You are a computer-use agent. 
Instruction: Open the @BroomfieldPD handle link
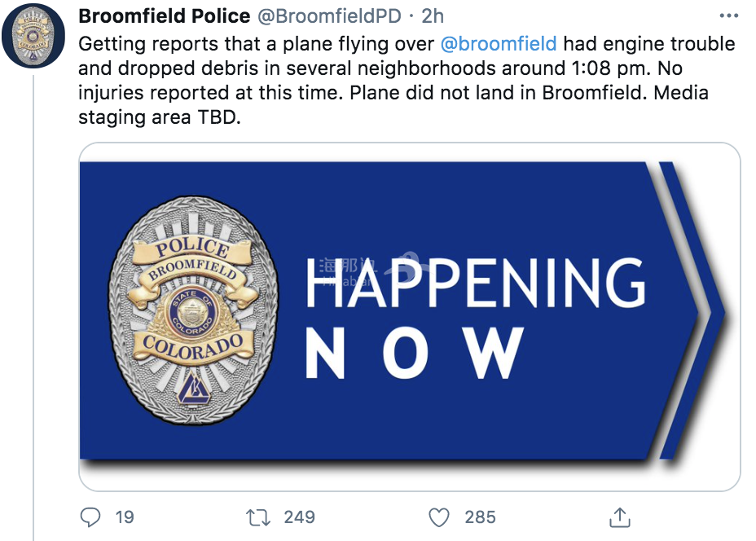329,16
